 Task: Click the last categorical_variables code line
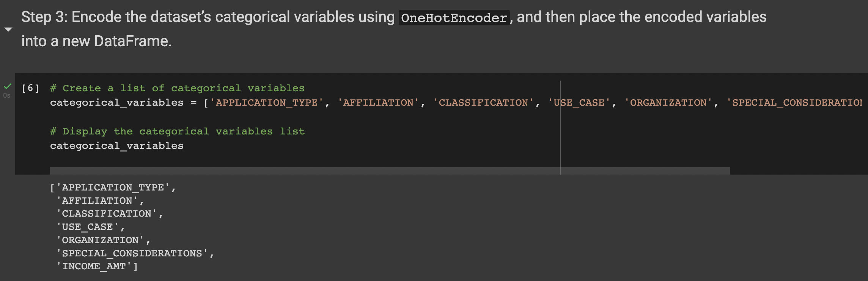click(116, 146)
